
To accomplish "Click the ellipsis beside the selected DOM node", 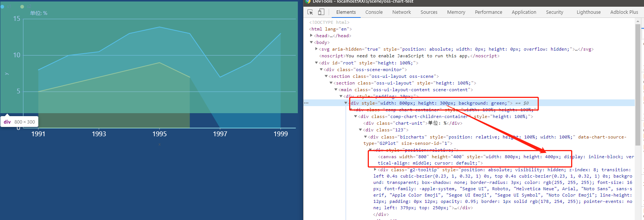I will point(306,103).
